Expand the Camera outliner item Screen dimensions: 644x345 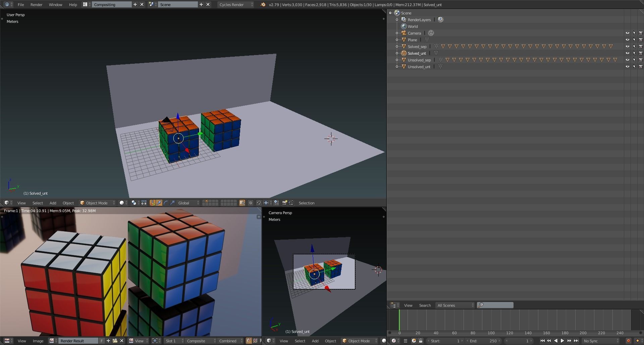tap(397, 33)
